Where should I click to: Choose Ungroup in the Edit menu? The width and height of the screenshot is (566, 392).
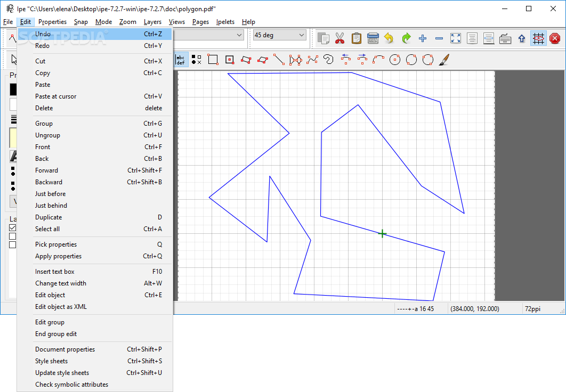94,135
